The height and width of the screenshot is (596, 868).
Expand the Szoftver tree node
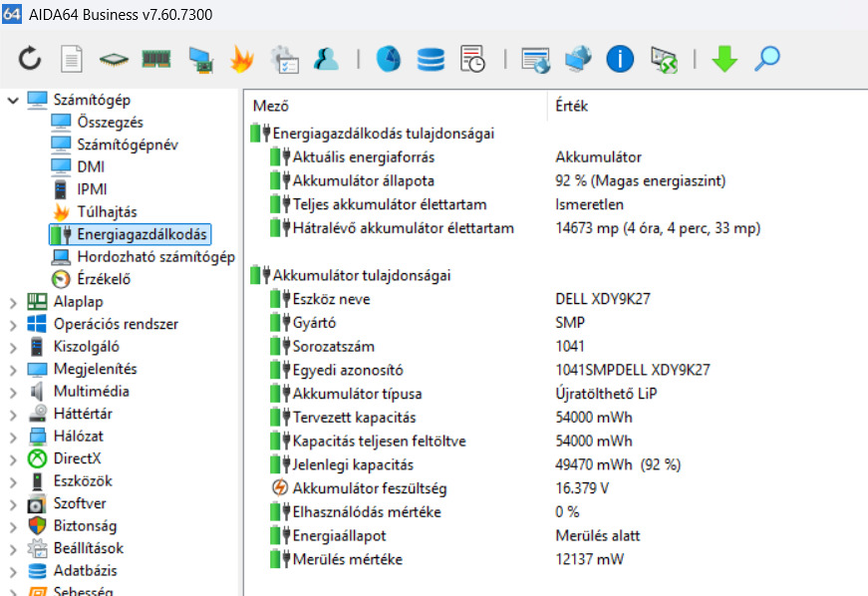13,504
